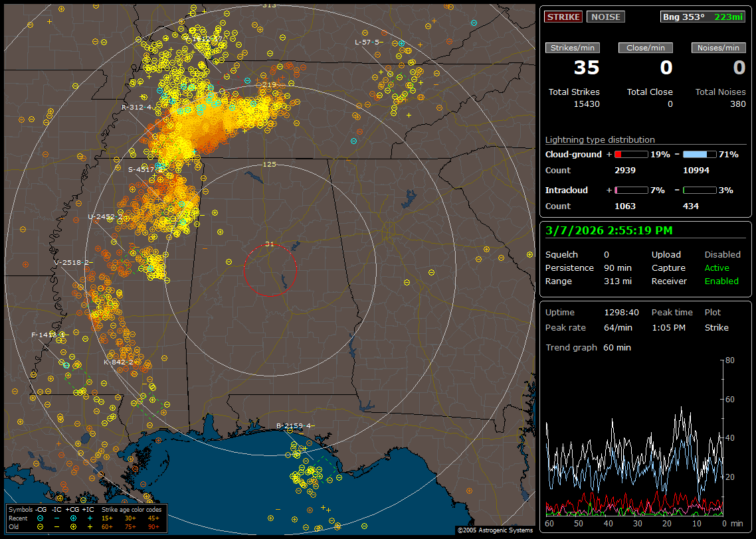
Task: Click the positive intracloud pink percentage bar
Action: [x=630, y=190]
